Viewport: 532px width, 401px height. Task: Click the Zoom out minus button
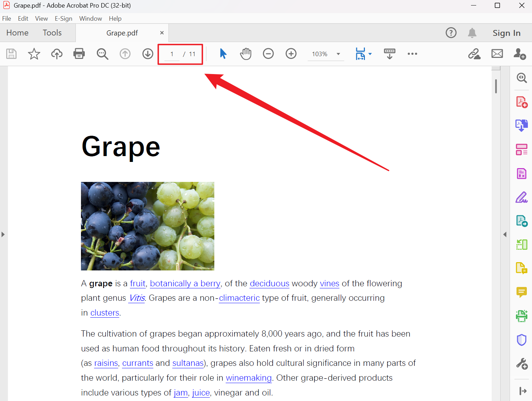268,54
